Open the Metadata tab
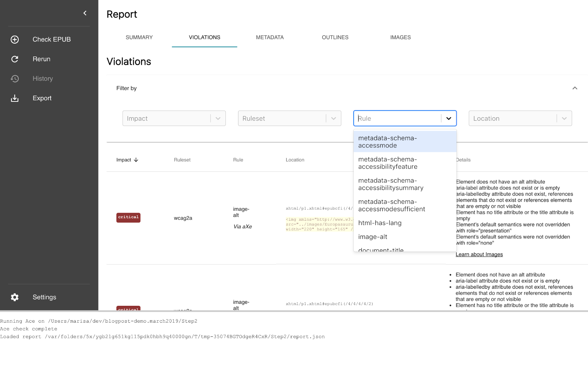 (270, 37)
